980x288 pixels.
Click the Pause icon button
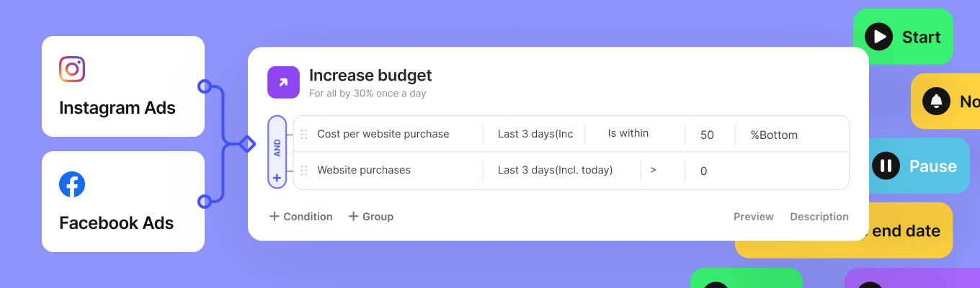point(886,166)
